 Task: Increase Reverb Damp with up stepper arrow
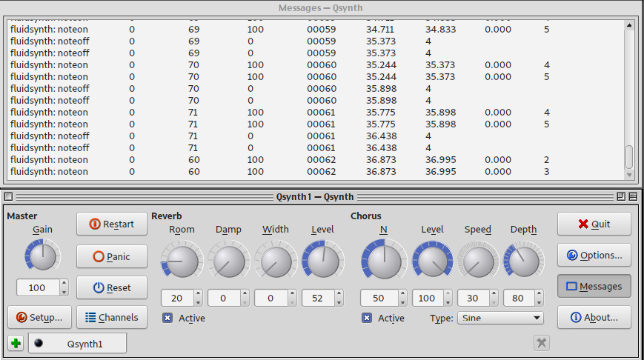[x=245, y=293]
